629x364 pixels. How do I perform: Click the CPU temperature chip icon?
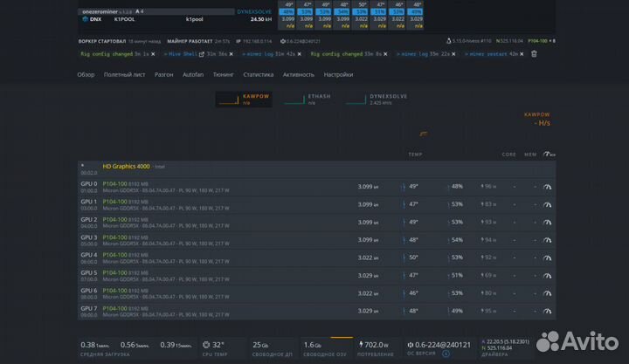point(206,345)
